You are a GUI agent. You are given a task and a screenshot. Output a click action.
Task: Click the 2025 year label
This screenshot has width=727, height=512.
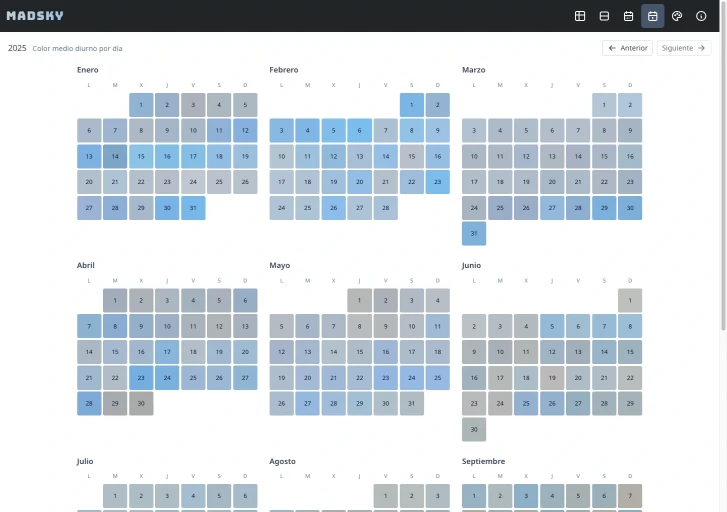pyautogui.click(x=17, y=48)
